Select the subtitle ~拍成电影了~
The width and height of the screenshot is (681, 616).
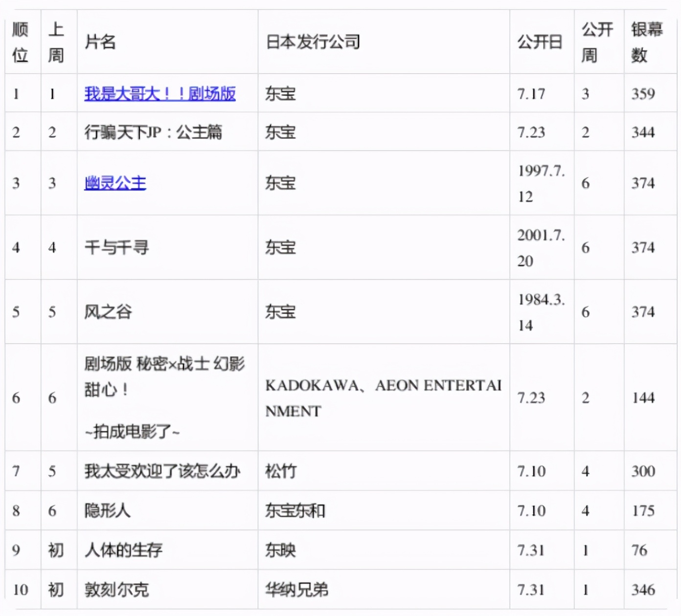click(x=132, y=432)
